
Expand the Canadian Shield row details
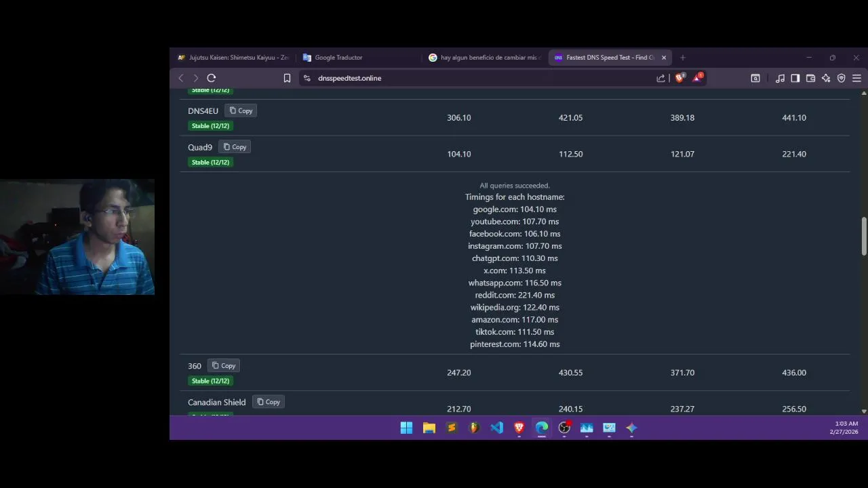[x=515, y=403]
